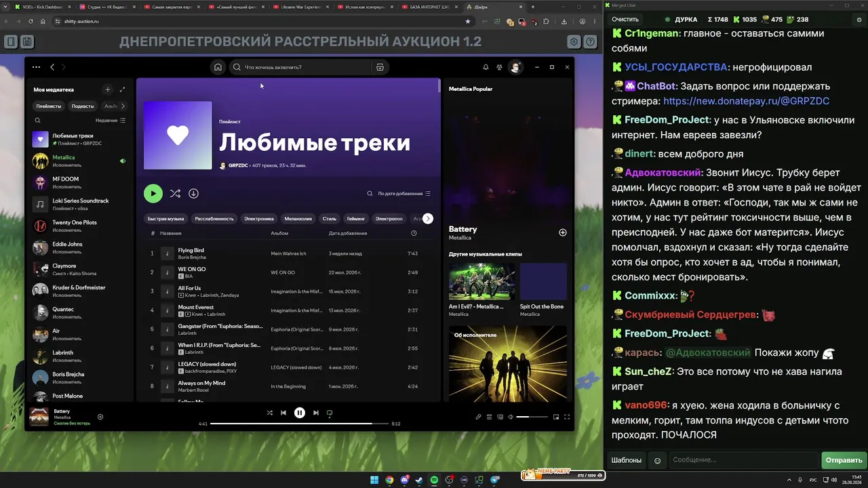Go to the previous track
Image resolution: width=868 pixels, height=488 pixels.
283,413
